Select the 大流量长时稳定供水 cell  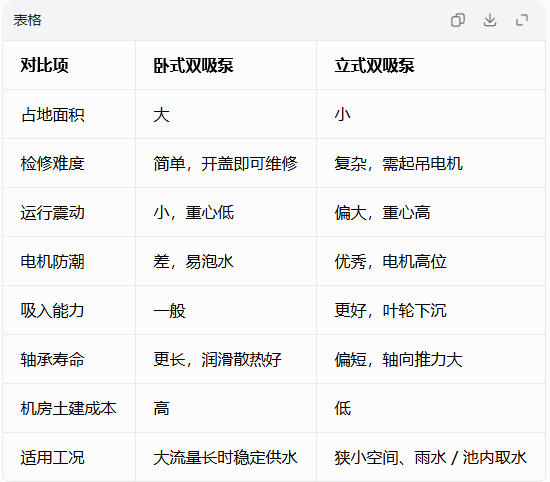[x=226, y=457]
